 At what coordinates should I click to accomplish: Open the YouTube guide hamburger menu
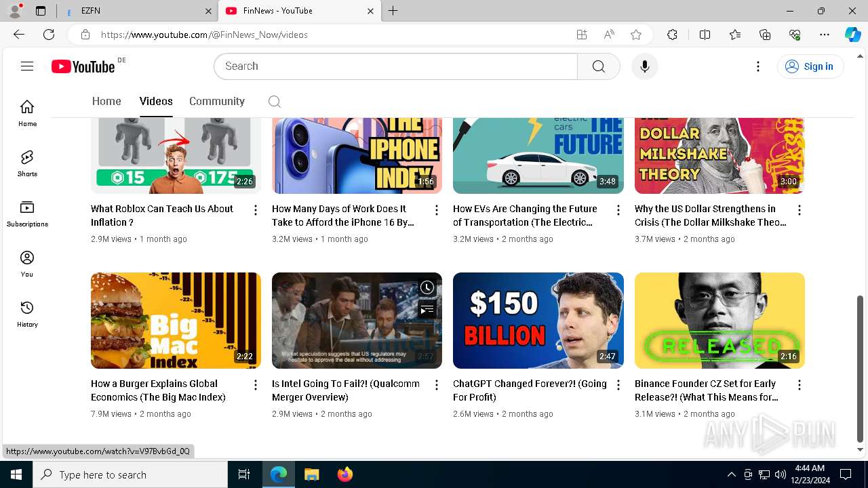pos(27,66)
